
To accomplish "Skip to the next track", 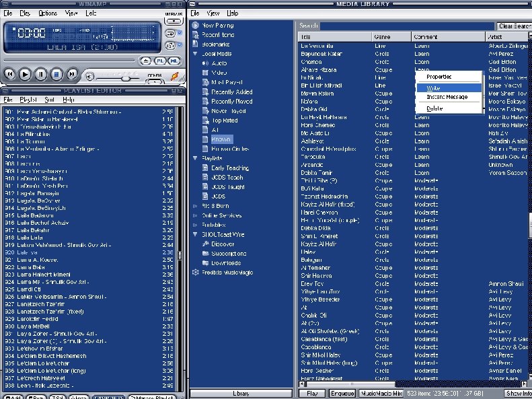I will (72, 74).
